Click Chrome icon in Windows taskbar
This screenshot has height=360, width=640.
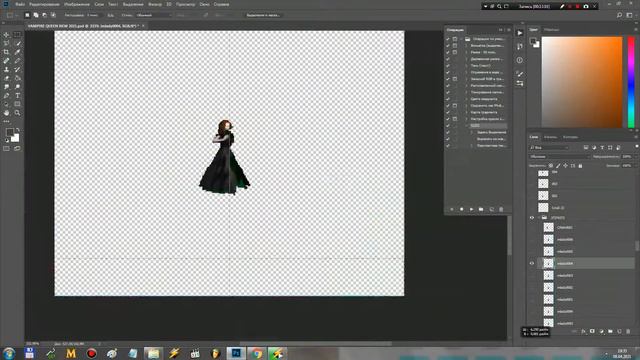pos(257,353)
